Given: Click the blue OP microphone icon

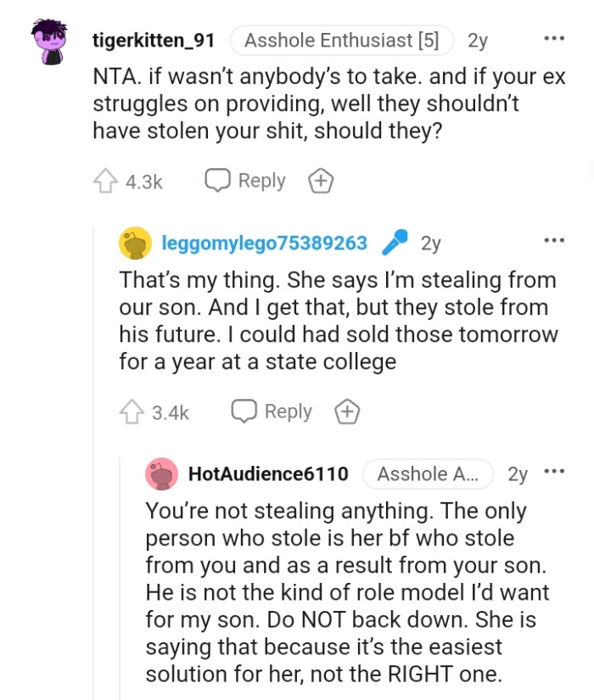Looking at the screenshot, I should click(x=396, y=242).
